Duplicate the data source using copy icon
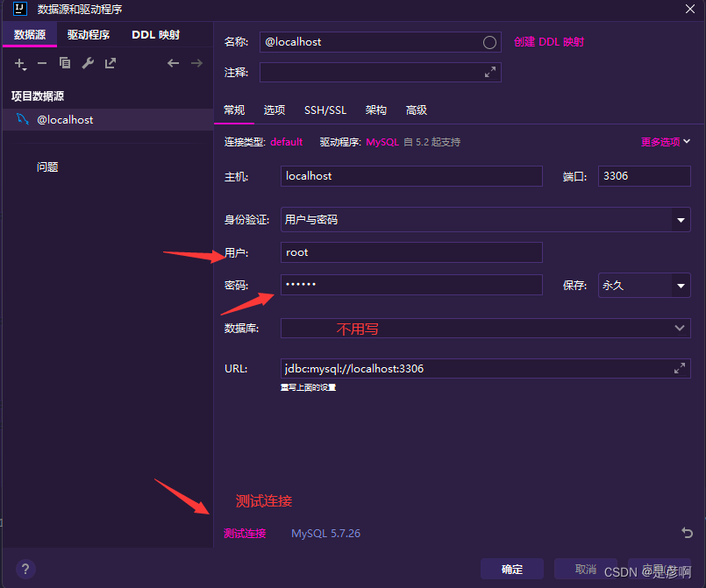 [x=64, y=63]
